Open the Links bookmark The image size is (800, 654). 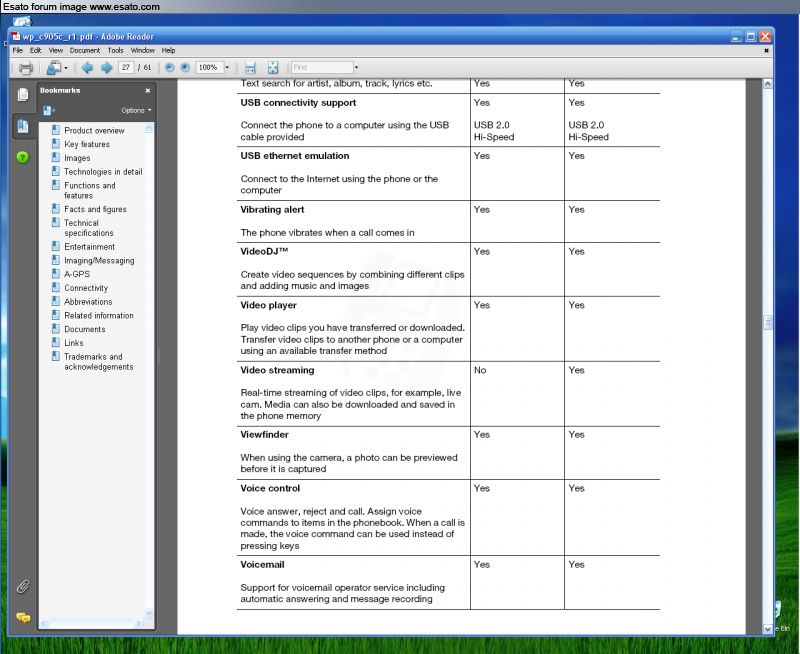73,343
